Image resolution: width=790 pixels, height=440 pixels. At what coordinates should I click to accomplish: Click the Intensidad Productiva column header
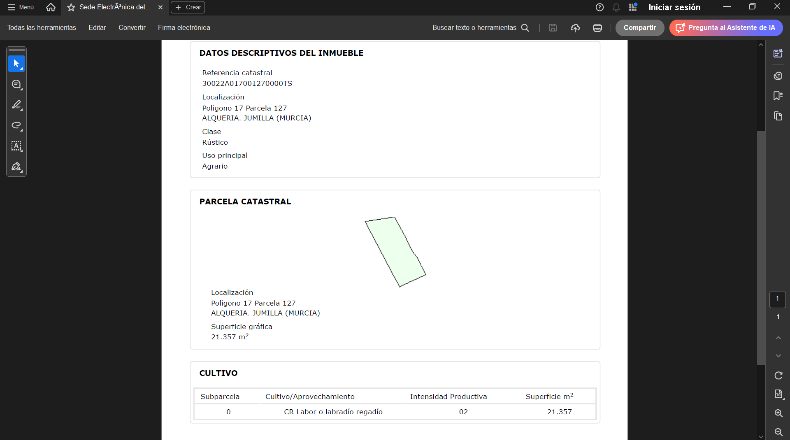click(448, 397)
